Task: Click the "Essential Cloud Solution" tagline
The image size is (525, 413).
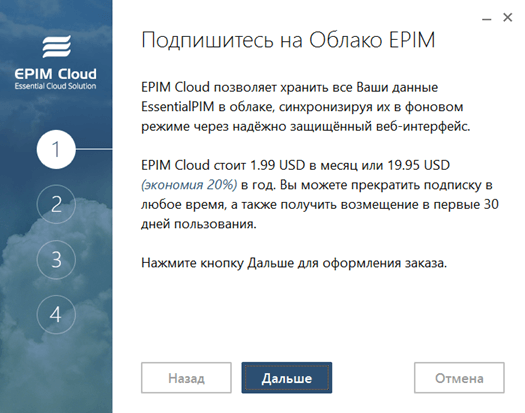Action: coord(55,86)
